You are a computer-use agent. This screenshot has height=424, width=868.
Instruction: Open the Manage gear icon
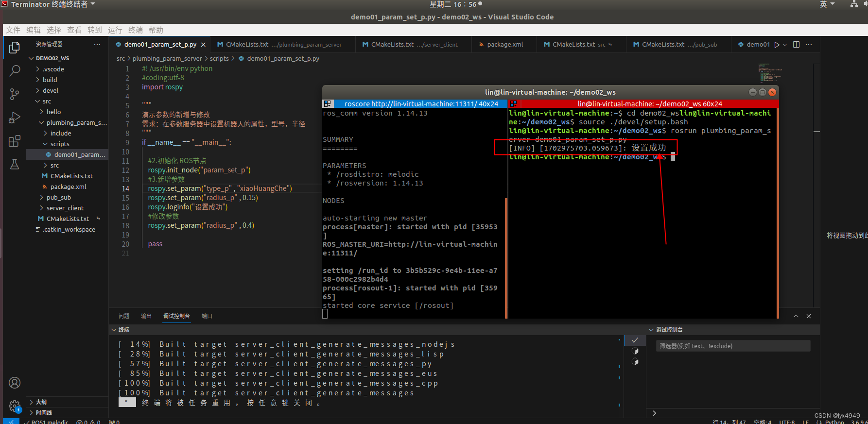(x=15, y=406)
